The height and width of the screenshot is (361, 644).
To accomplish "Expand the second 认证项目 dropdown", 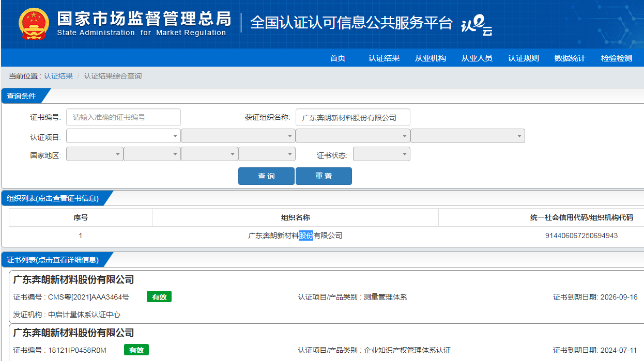I will click(238, 136).
